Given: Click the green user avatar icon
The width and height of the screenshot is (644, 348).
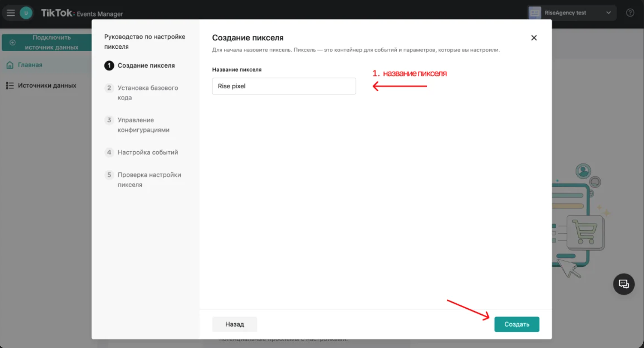Looking at the screenshot, I should 26,13.
